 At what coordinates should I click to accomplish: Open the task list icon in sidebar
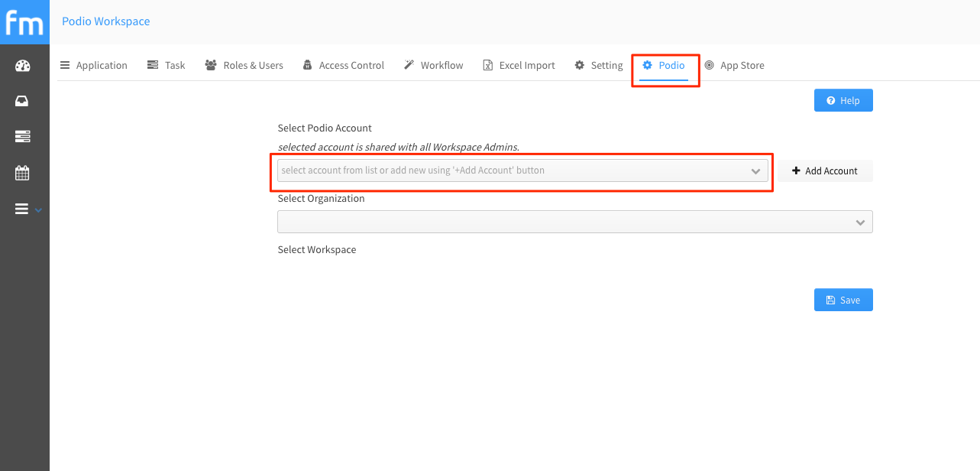coord(23,136)
